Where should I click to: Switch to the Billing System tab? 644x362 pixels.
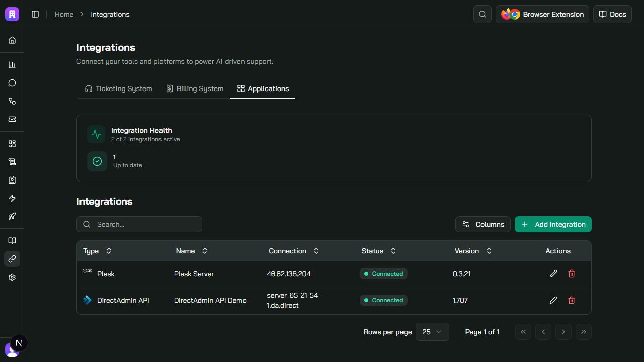(x=195, y=88)
